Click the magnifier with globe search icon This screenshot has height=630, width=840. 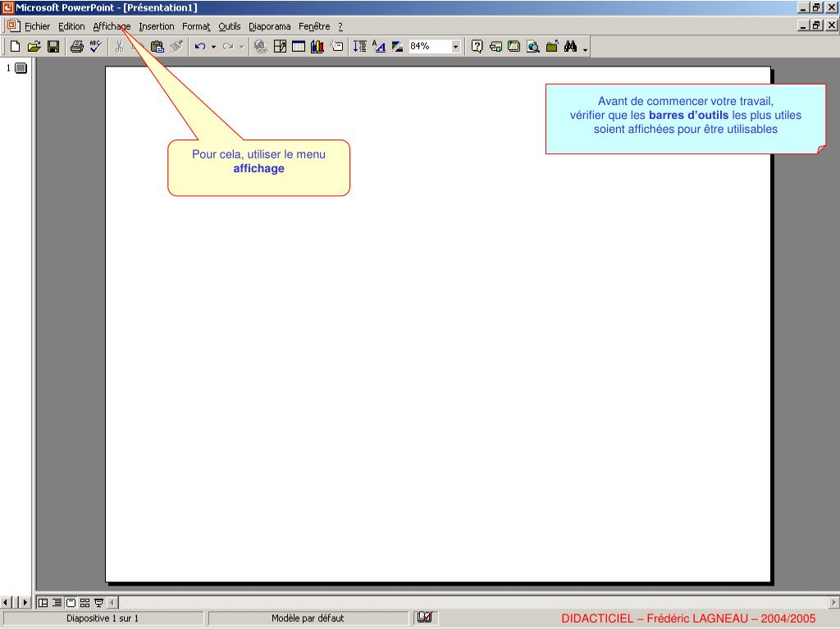click(533, 47)
